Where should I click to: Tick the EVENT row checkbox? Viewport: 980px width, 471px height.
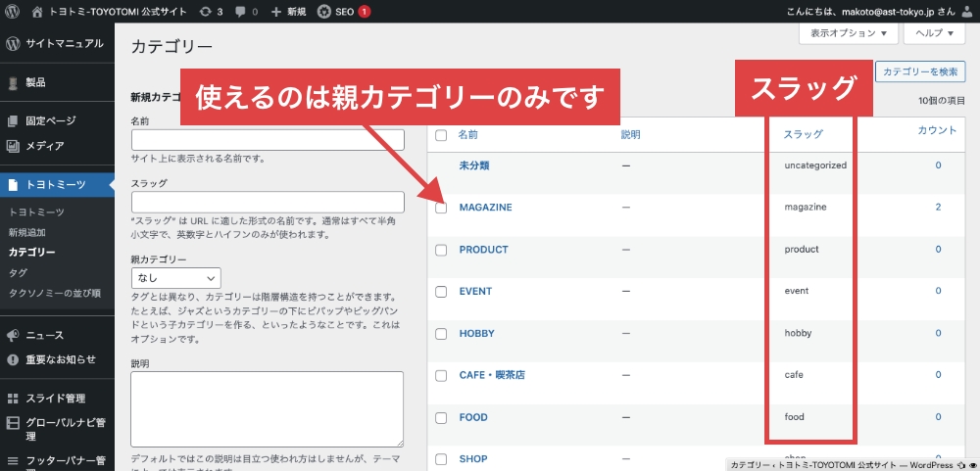441,292
